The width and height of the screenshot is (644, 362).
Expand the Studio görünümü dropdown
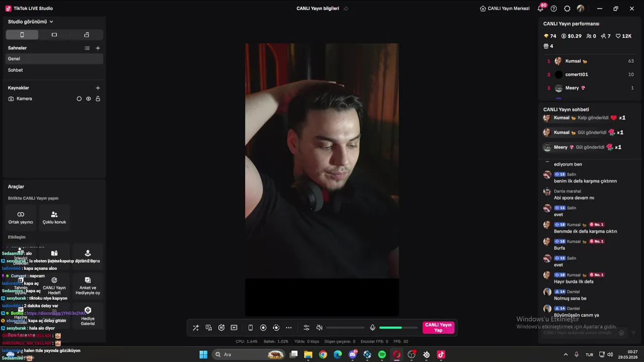coord(31,22)
